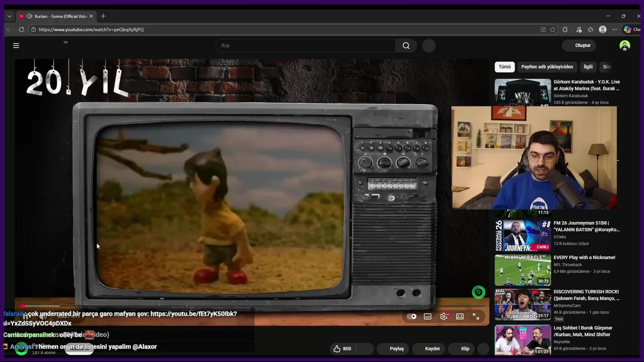This screenshot has width=644, height=362.
Task: Reload the page
Action: [21, 30]
